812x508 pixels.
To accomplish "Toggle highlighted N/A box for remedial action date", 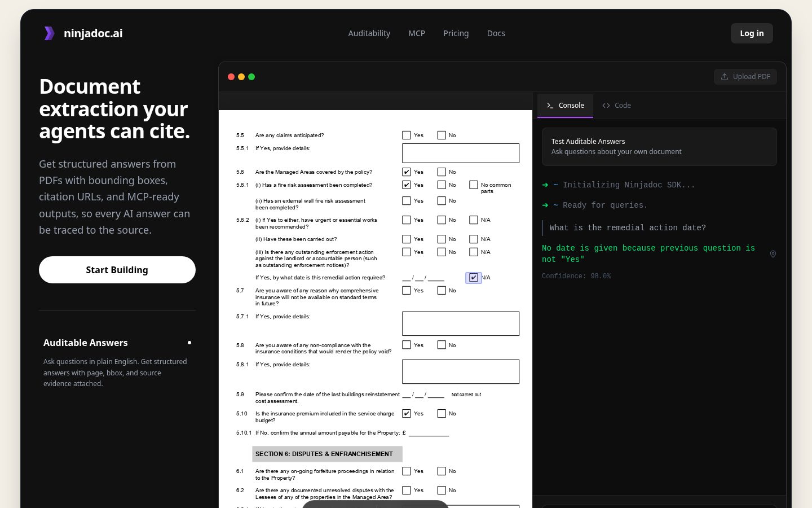I will pyautogui.click(x=474, y=278).
